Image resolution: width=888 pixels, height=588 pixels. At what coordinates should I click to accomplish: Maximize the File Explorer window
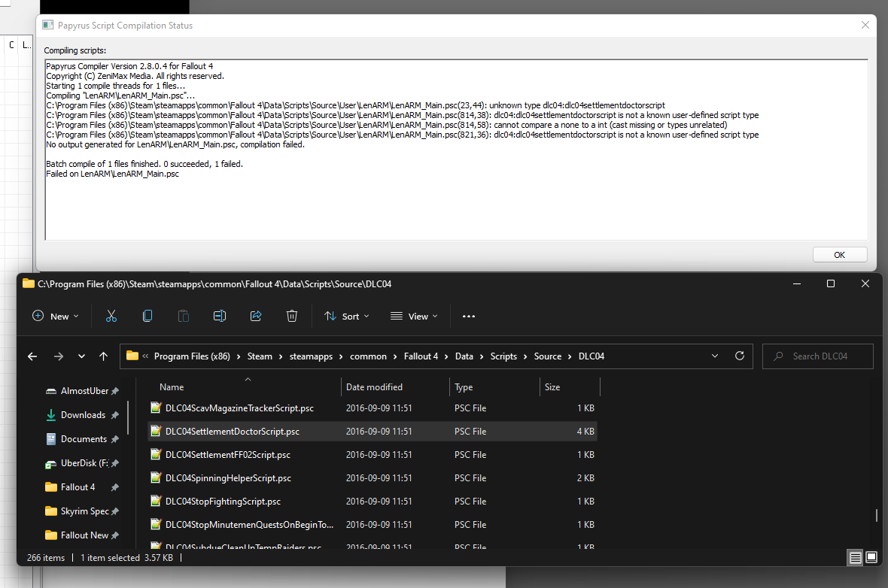pos(831,283)
